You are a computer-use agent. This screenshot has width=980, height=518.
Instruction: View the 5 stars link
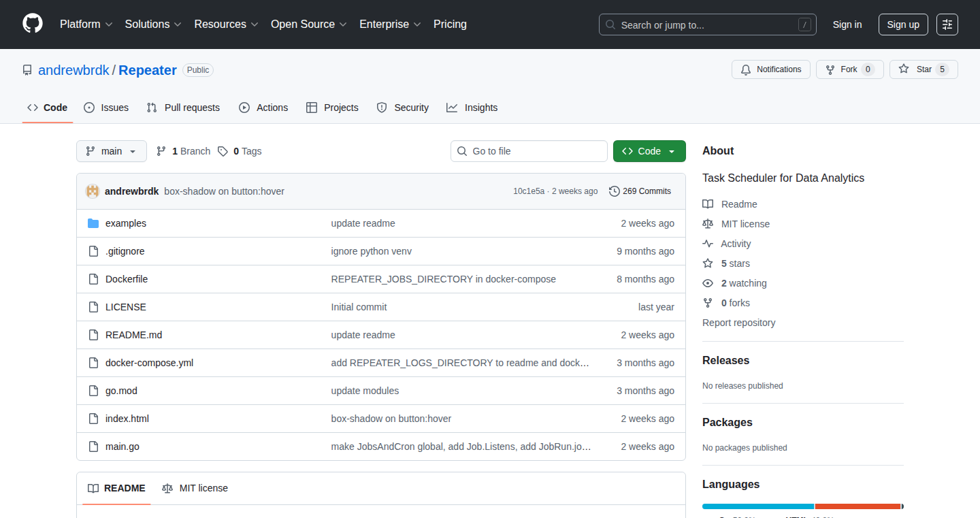[x=736, y=263]
